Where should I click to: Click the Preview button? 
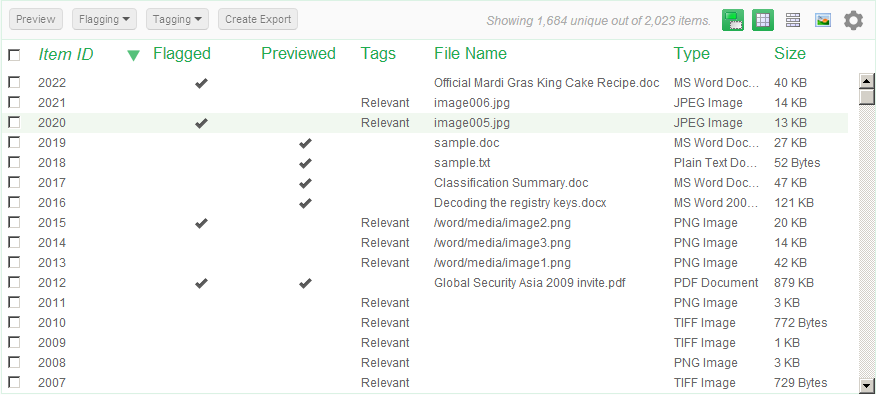[36, 19]
